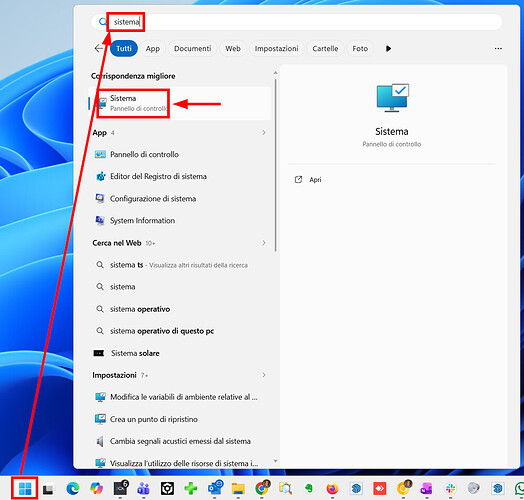Click the large Sistema icon in the preview pane
The width and height of the screenshot is (524, 500).
point(392,98)
